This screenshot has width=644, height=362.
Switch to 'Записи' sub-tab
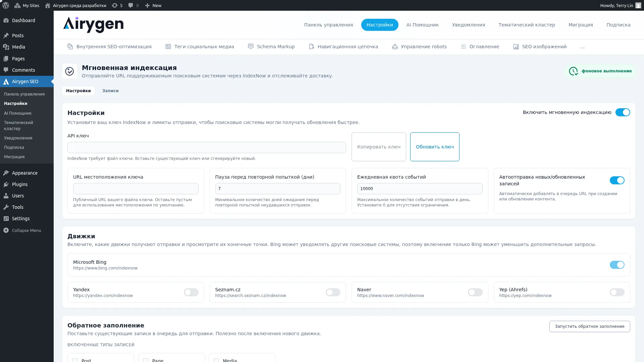pos(110,91)
